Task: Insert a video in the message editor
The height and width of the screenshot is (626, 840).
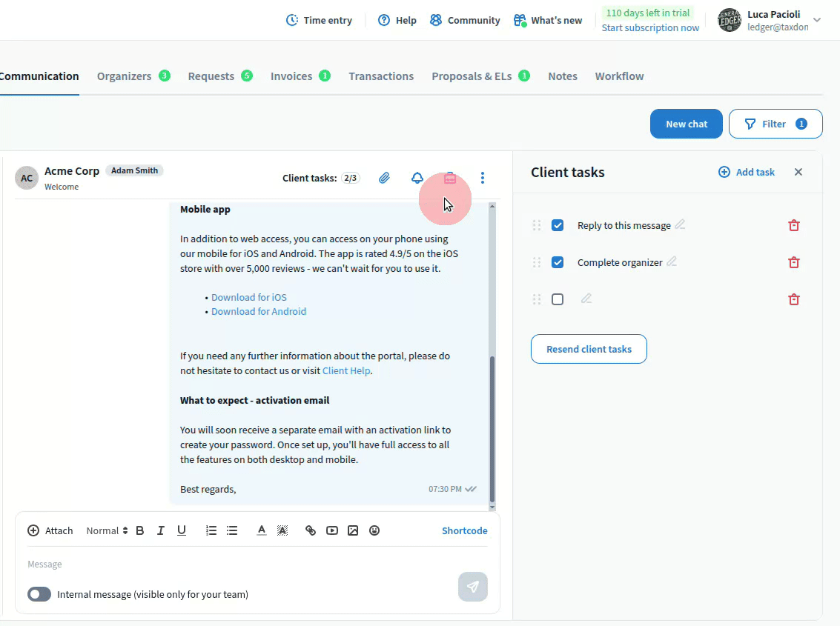Action: click(332, 530)
